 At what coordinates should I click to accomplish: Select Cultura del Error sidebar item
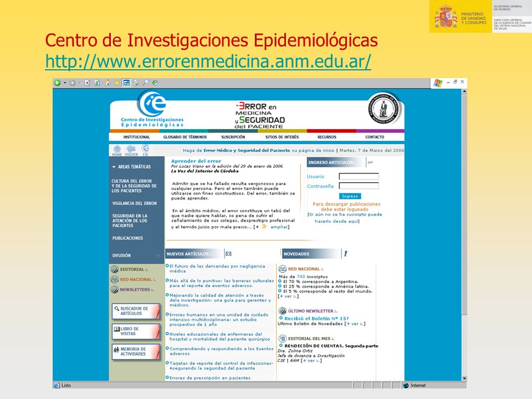(x=134, y=186)
